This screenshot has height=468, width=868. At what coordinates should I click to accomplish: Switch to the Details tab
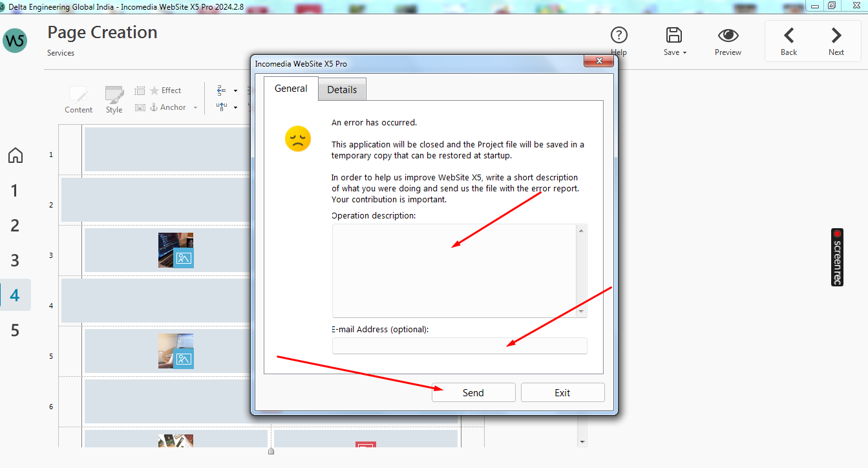point(342,90)
